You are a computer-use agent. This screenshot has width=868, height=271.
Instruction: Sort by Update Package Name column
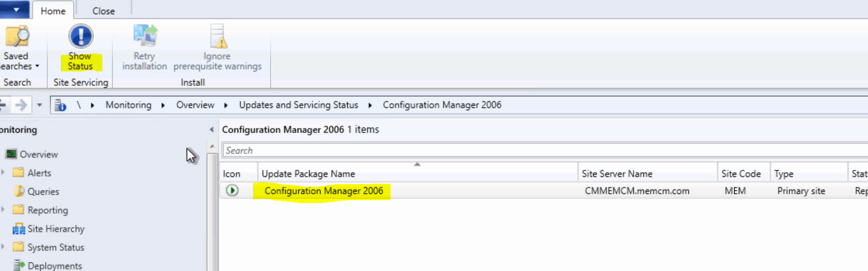pos(418,174)
